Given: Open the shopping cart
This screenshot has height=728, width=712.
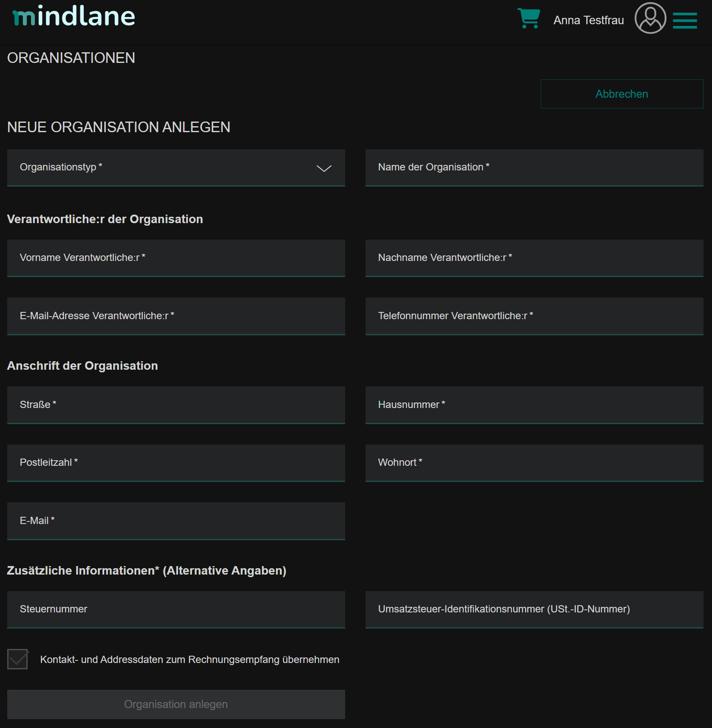Looking at the screenshot, I should click(528, 19).
